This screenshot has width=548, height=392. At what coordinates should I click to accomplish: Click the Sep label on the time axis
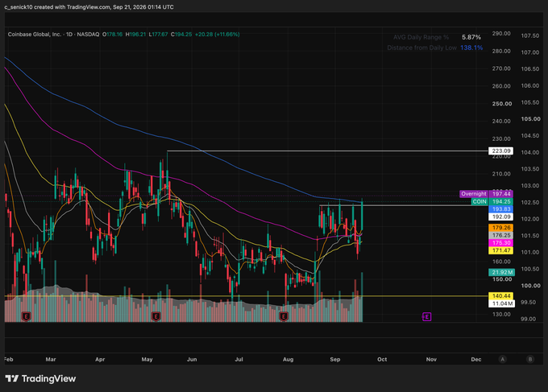[334, 359]
